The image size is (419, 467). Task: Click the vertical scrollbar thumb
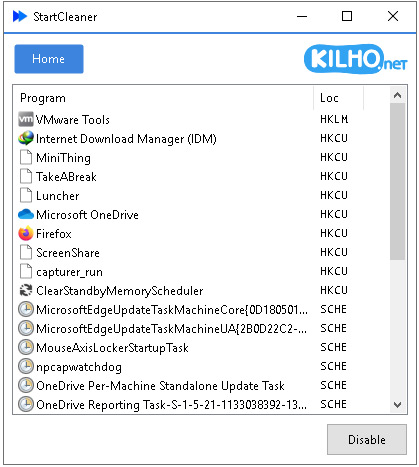tap(397, 181)
